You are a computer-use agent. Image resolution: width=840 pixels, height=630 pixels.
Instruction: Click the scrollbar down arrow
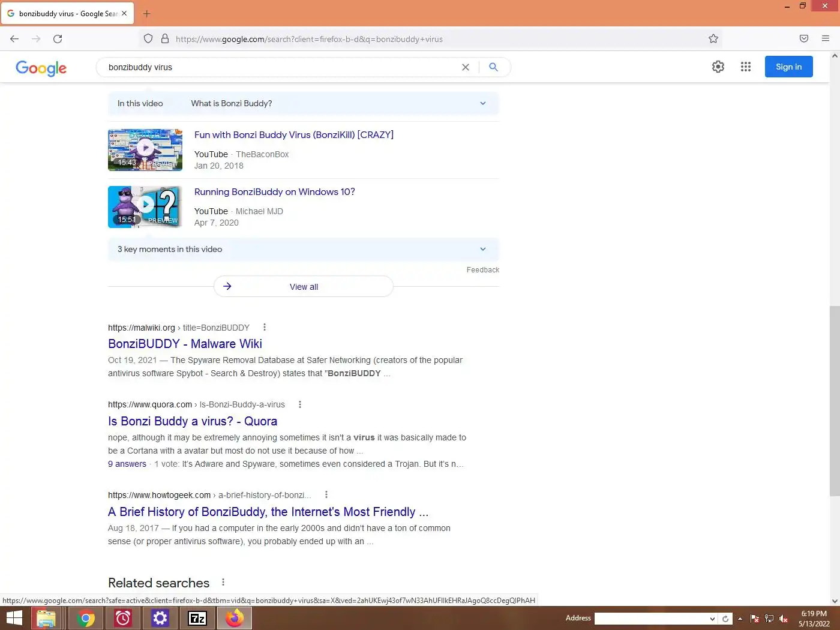[835, 601]
